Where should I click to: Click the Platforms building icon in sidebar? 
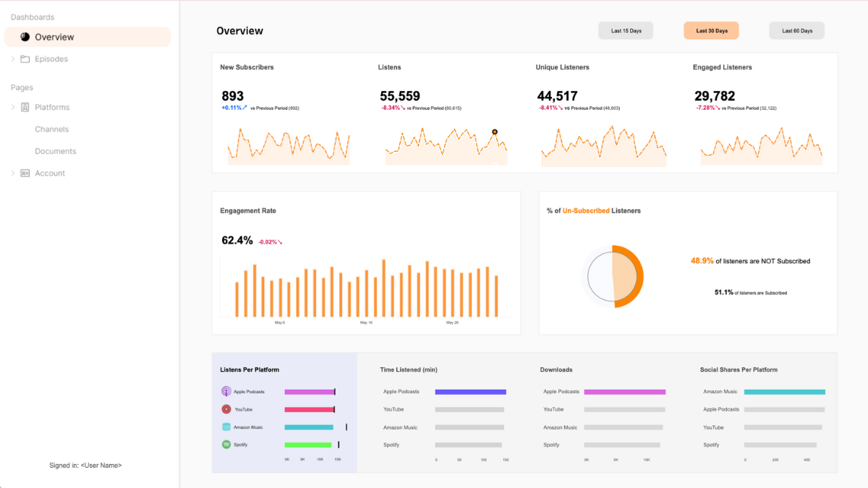25,108
